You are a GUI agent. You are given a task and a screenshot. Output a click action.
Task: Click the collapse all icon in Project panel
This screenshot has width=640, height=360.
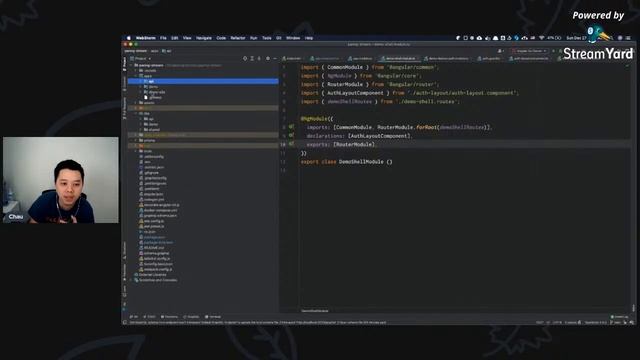tap(259, 59)
